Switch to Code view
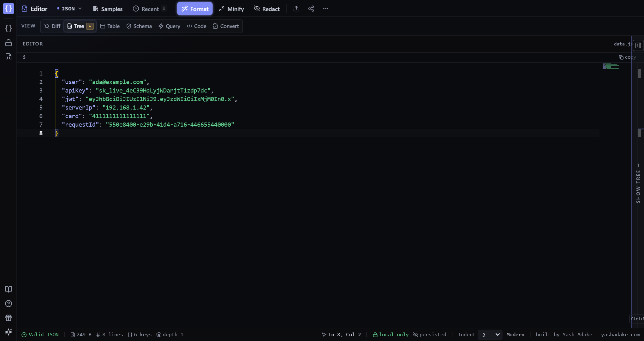The height and width of the screenshot is (341, 644). tap(196, 26)
